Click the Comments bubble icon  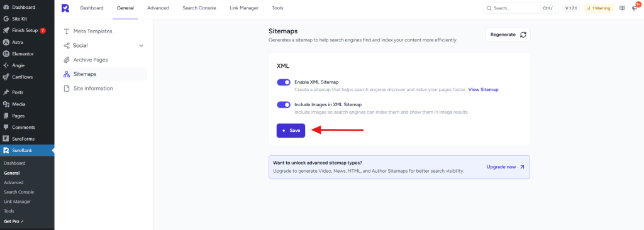(x=6, y=128)
